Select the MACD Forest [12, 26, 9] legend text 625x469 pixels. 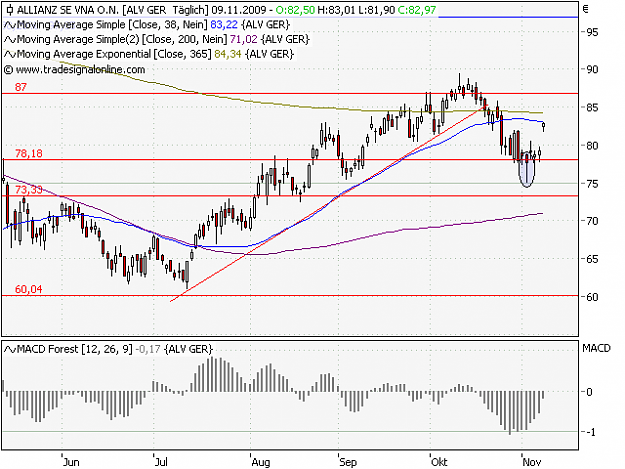coord(75,349)
